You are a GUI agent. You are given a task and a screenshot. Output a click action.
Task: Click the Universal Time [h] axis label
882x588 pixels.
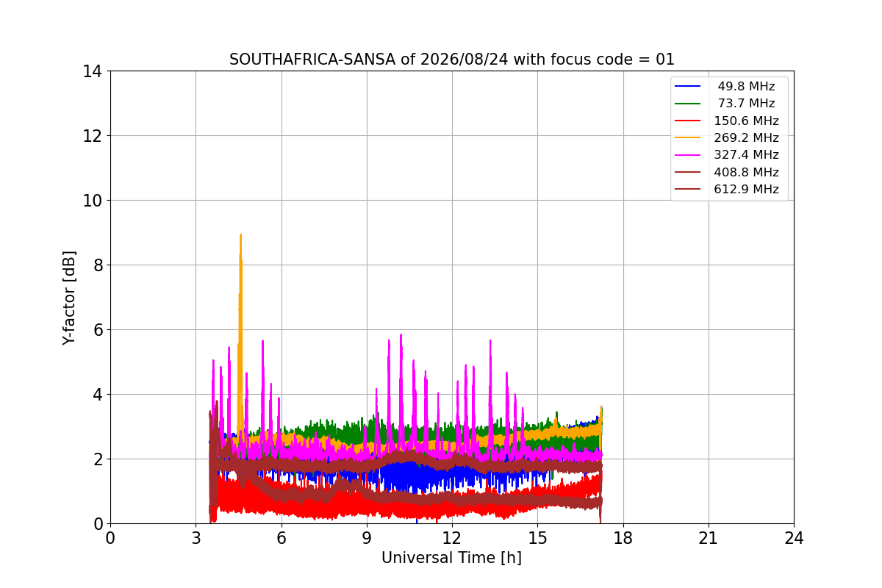[451, 558]
